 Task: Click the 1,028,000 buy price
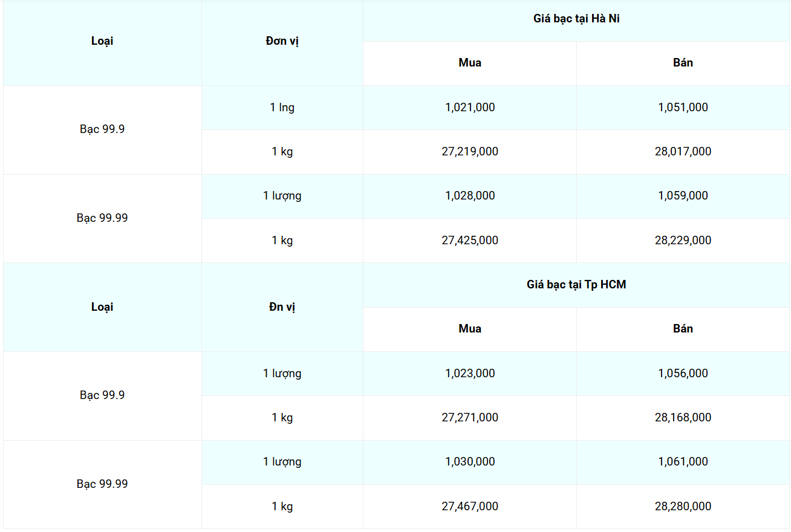(x=470, y=196)
